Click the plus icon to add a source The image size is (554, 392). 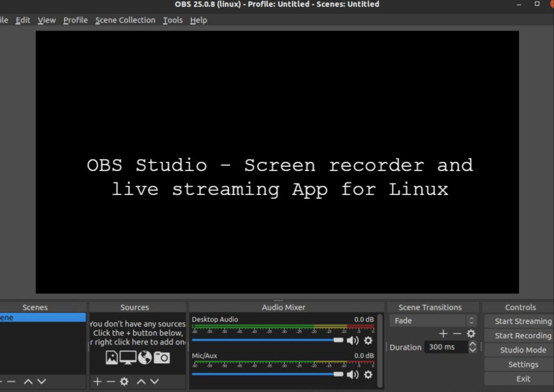(x=97, y=382)
